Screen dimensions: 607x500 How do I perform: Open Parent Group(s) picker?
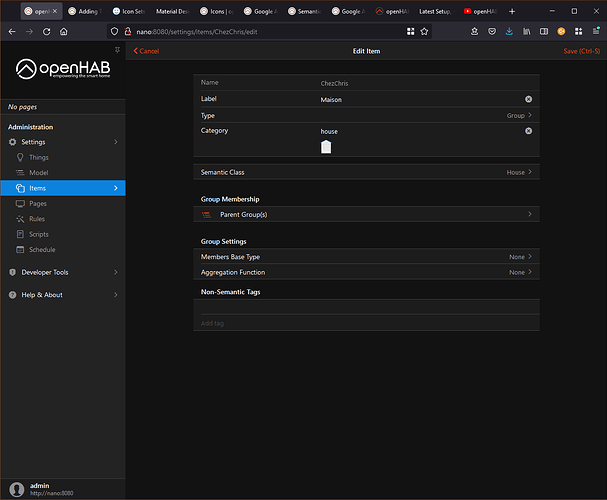tap(366, 214)
